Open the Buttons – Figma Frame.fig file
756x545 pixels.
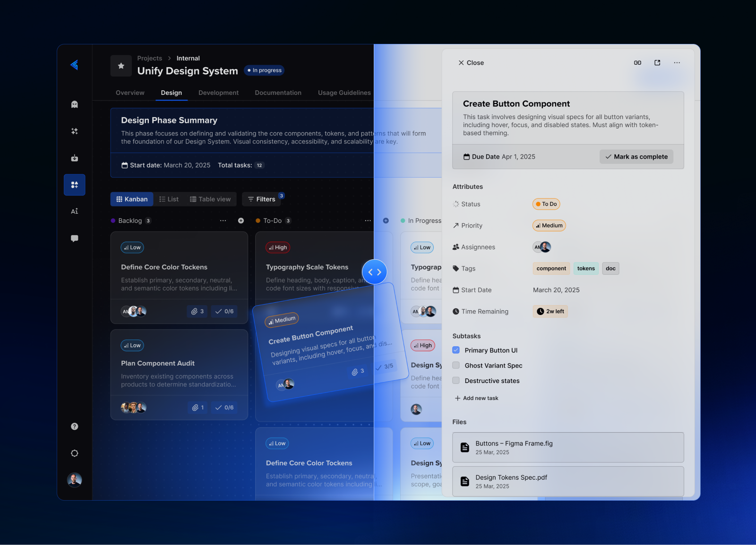(567, 447)
